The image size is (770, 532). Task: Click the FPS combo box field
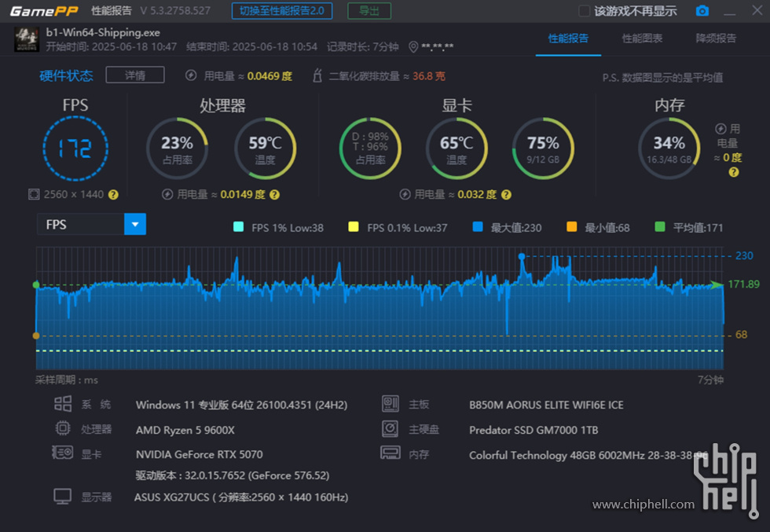point(91,225)
